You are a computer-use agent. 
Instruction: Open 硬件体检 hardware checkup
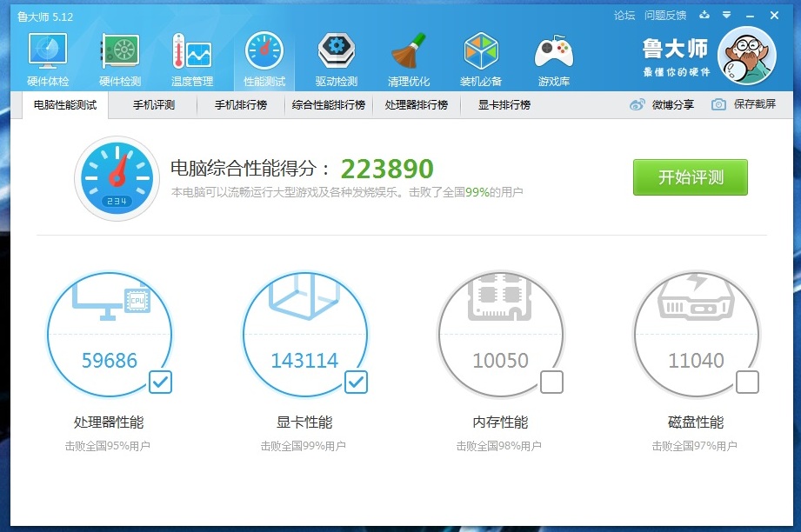[x=48, y=59]
